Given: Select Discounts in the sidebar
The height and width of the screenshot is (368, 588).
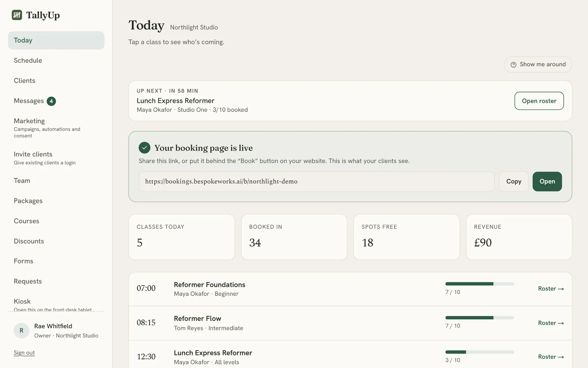Looking at the screenshot, I should coord(56,241).
